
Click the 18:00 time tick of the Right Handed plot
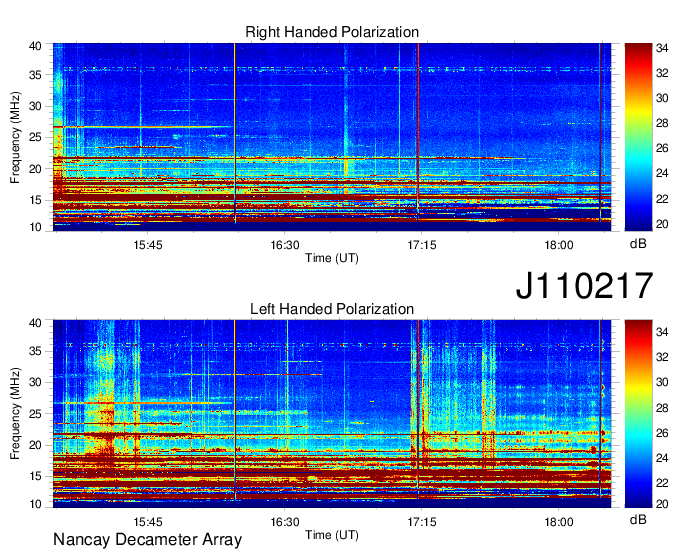tap(559, 245)
